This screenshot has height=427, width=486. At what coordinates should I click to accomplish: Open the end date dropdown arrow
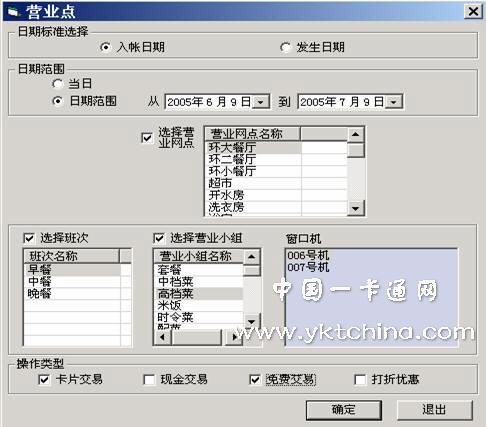(x=394, y=102)
